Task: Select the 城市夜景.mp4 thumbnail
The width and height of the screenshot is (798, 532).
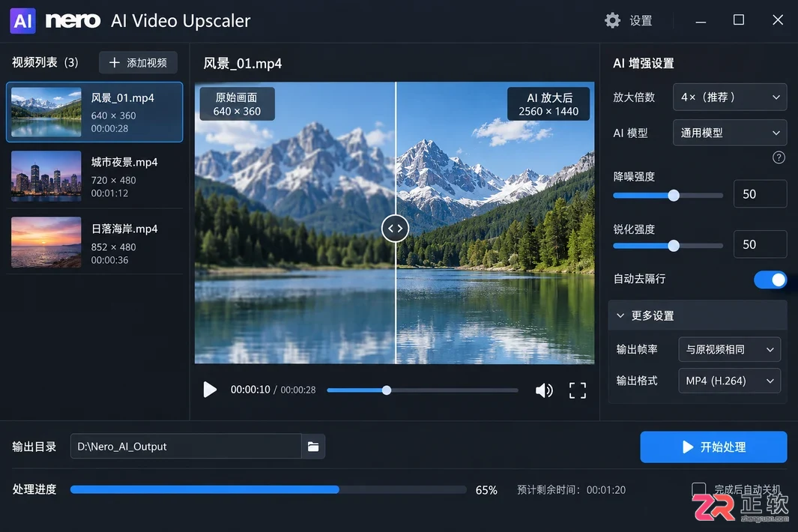Action: coord(46,175)
